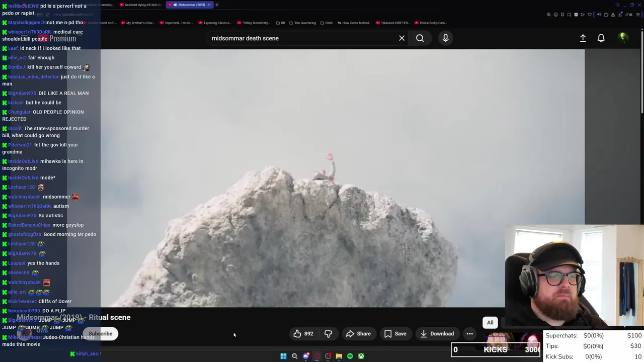This screenshot has height=362, width=644.
Task: Toggle the browser ad blocker shield
Action: coord(576,15)
